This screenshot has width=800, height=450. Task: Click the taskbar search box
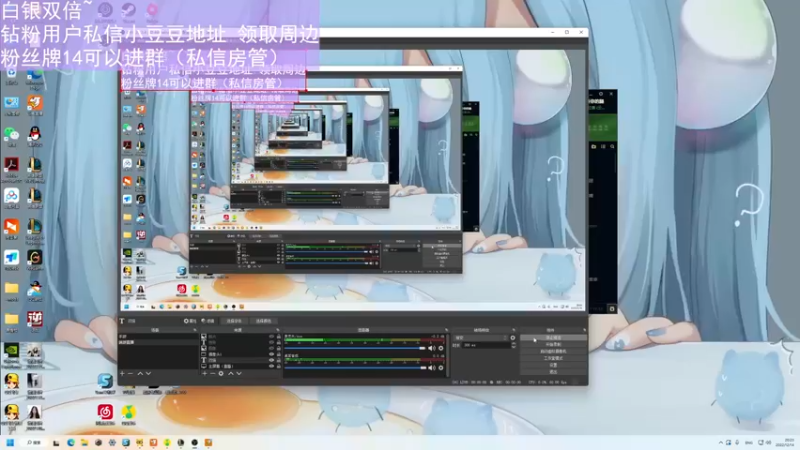(x=34, y=442)
